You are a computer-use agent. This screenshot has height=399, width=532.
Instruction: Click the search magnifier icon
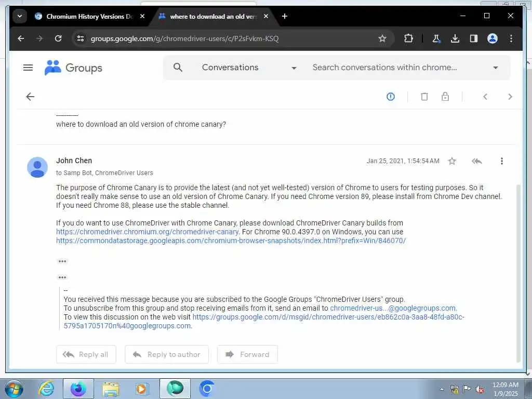(178, 68)
